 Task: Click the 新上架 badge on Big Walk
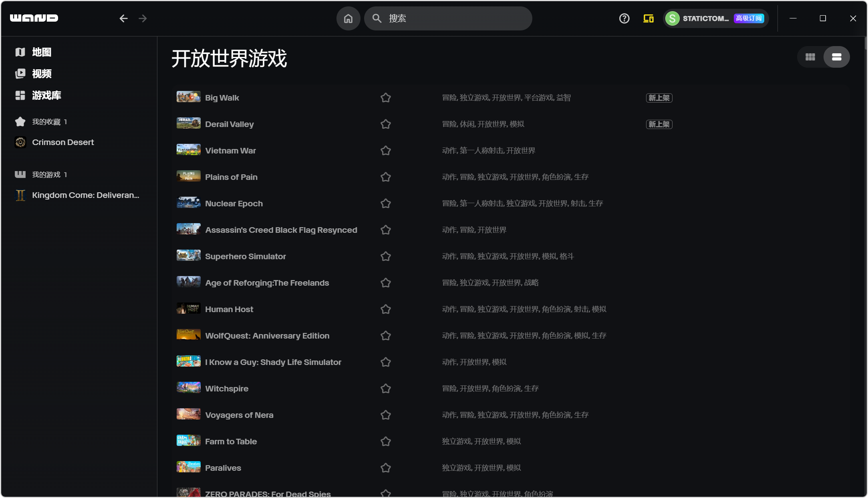pos(659,98)
